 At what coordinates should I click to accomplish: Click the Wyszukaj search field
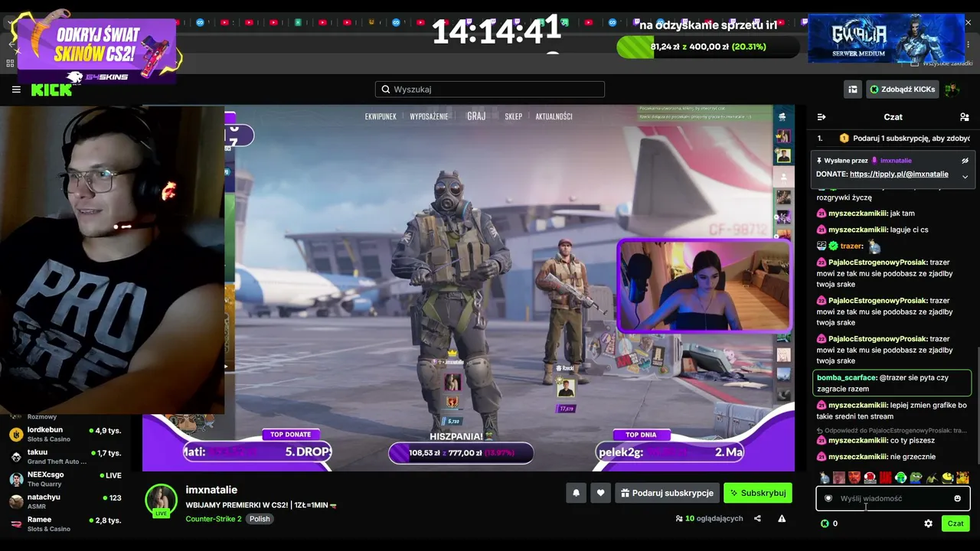tap(490, 90)
